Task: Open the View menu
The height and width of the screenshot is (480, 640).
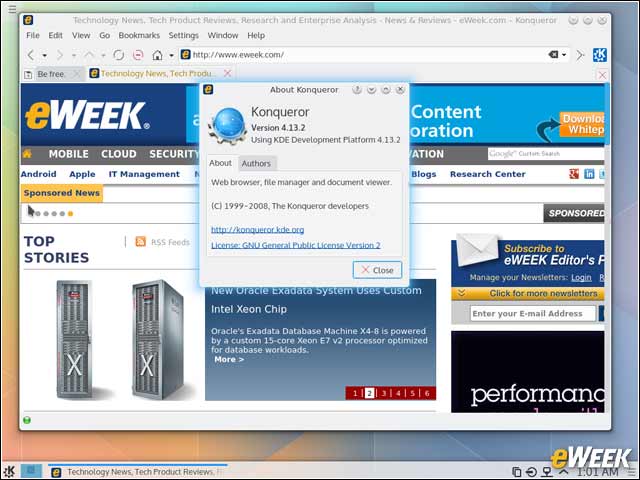Action: coord(81,36)
